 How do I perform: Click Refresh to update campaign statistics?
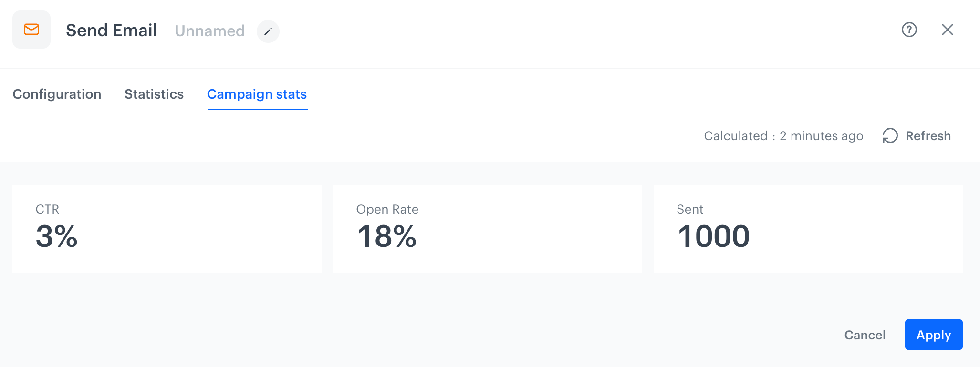[928, 136]
